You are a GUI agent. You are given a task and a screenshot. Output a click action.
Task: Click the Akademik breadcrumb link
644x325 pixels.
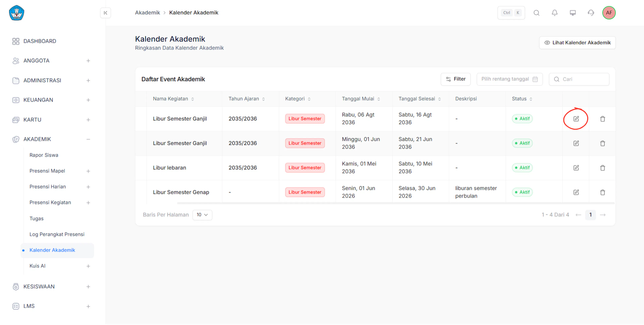tap(148, 13)
